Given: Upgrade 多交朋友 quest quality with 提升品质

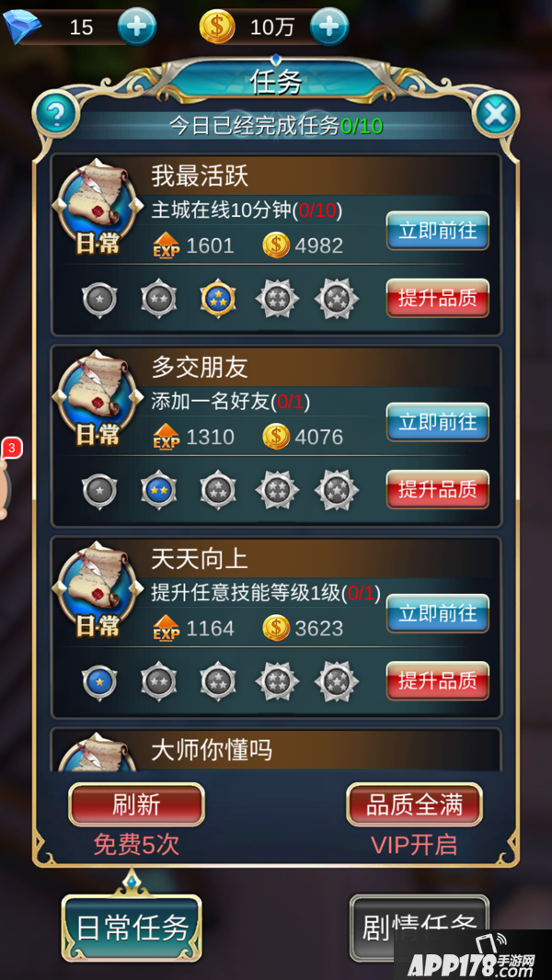Looking at the screenshot, I should click(x=438, y=489).
